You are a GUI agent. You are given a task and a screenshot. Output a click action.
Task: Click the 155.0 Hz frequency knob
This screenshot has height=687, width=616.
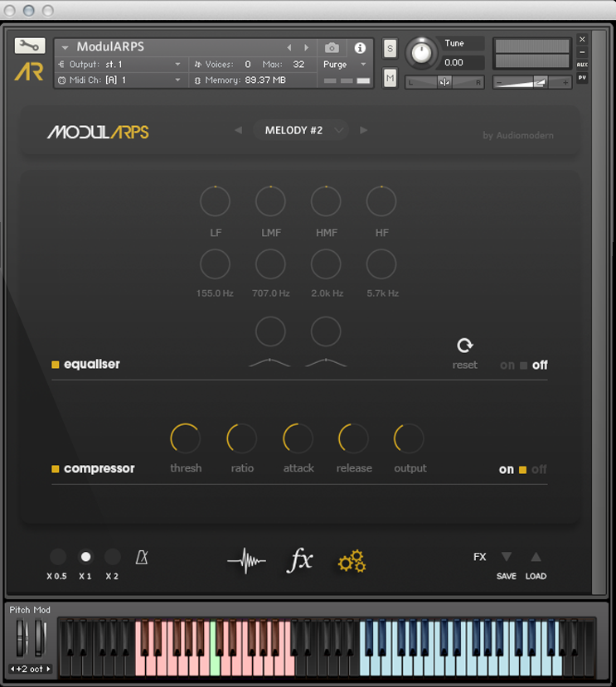[215, 264]
